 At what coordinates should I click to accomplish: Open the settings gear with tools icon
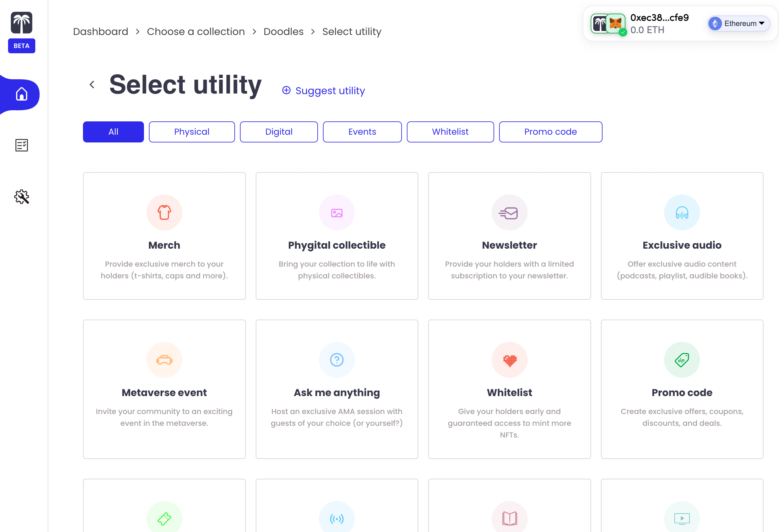pyautogui.click(x=21, y=197)
